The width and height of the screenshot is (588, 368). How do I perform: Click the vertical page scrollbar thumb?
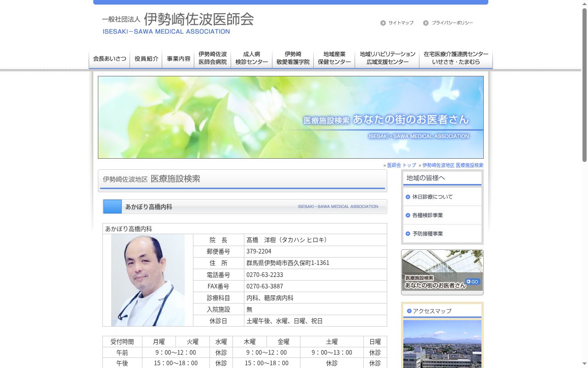(585, 85)
